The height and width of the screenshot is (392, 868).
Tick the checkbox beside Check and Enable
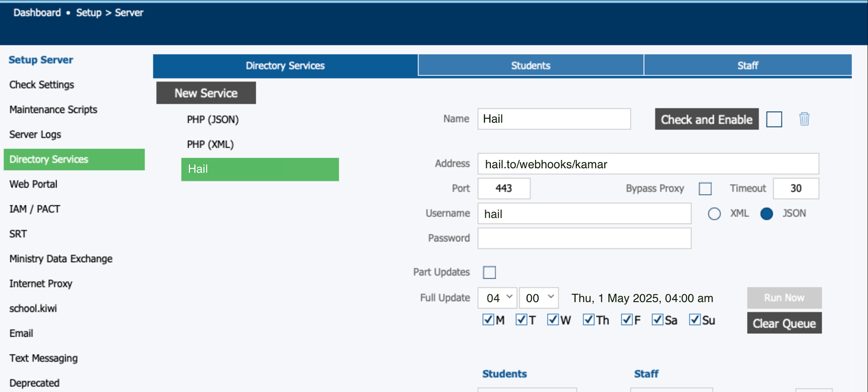pos(774,119)
